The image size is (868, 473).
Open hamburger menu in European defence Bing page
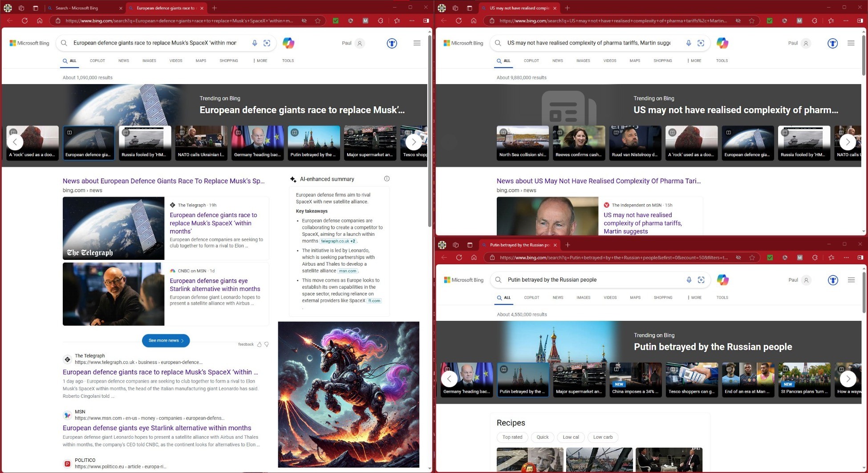417,43
